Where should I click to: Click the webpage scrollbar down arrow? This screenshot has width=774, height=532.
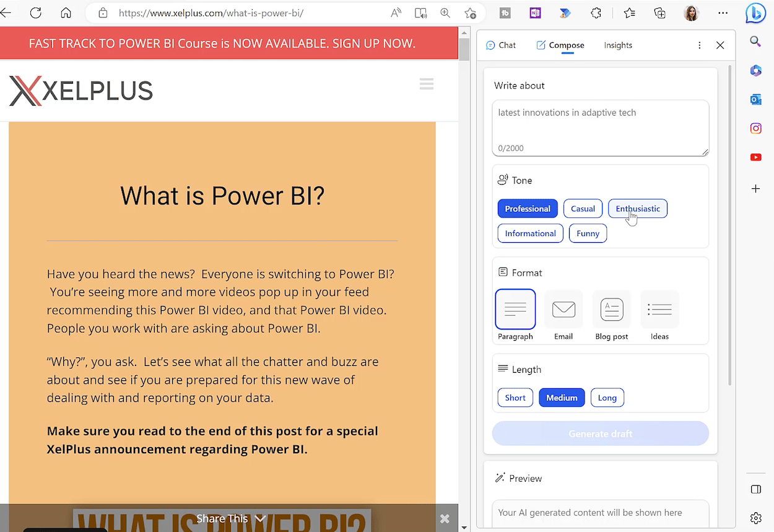click(x=464, y=526)
